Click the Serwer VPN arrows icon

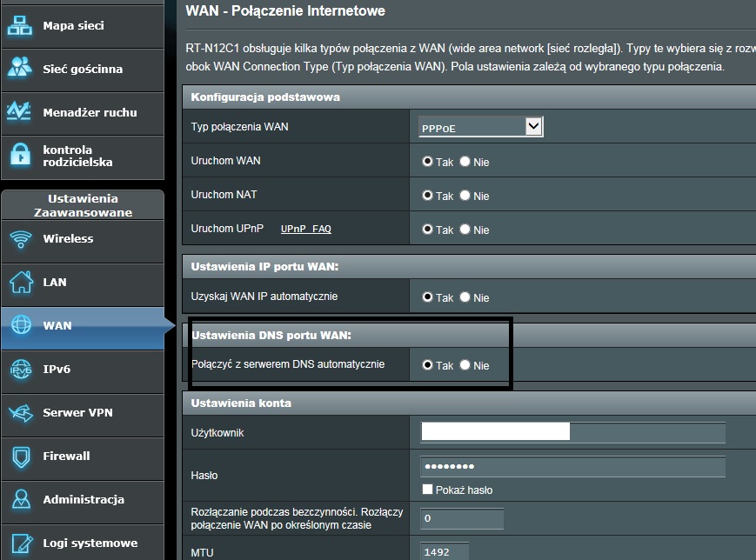tap(21, 412)
